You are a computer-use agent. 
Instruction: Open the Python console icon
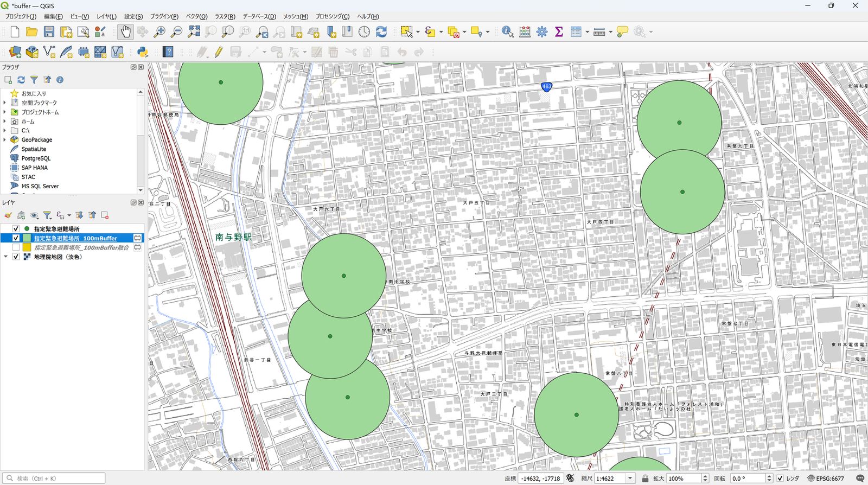tap(143, 52)
